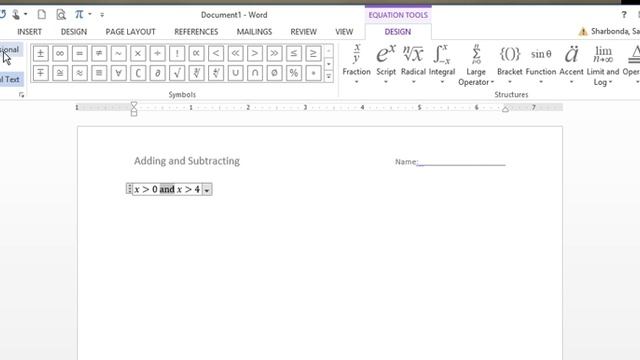640x360 pixels.
Task: Insert the square root symbol
Action: (x=177, y=73)
